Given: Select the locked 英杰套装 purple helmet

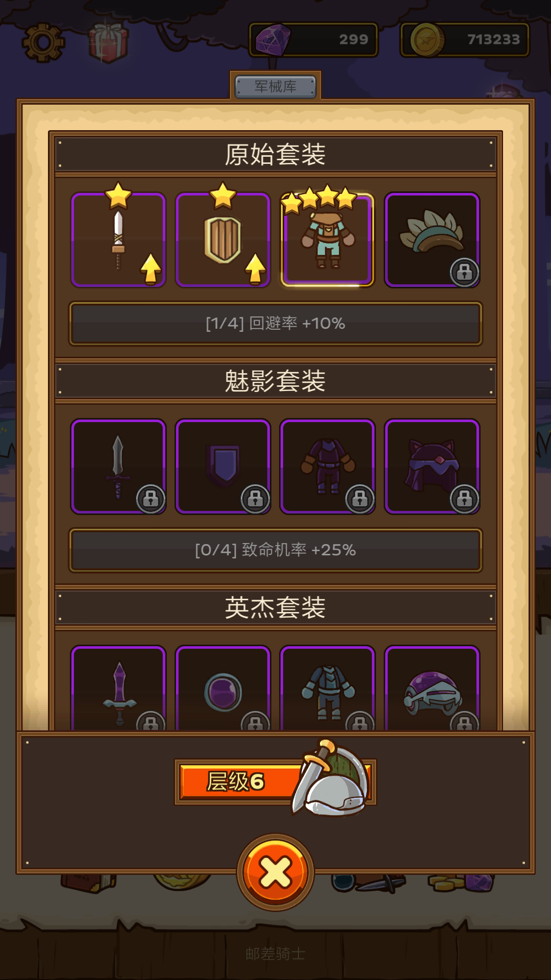Looking at the screenshot, I should tap(432, 688).
